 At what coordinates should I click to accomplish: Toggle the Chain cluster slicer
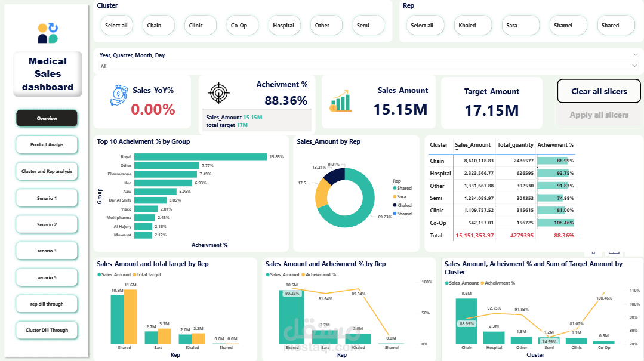(x=158, y=25)
